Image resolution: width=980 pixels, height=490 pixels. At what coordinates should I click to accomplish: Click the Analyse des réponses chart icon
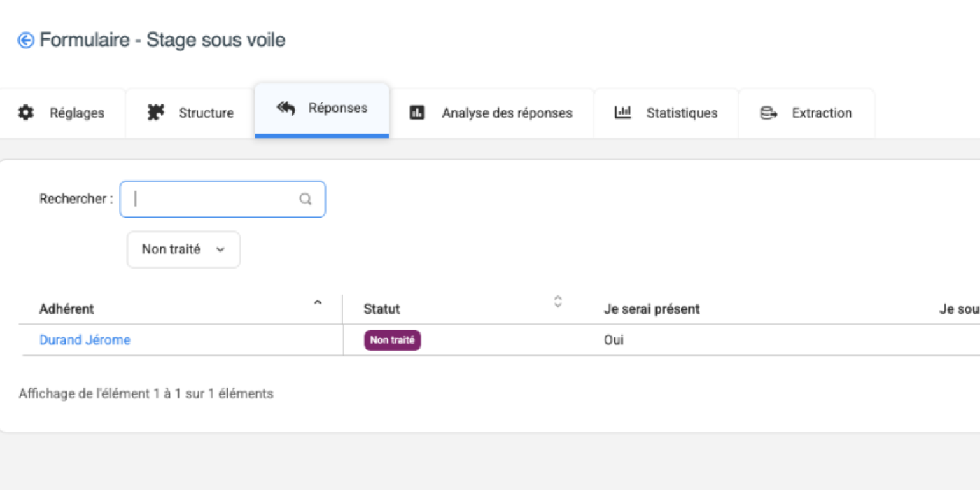click(417, 113)
